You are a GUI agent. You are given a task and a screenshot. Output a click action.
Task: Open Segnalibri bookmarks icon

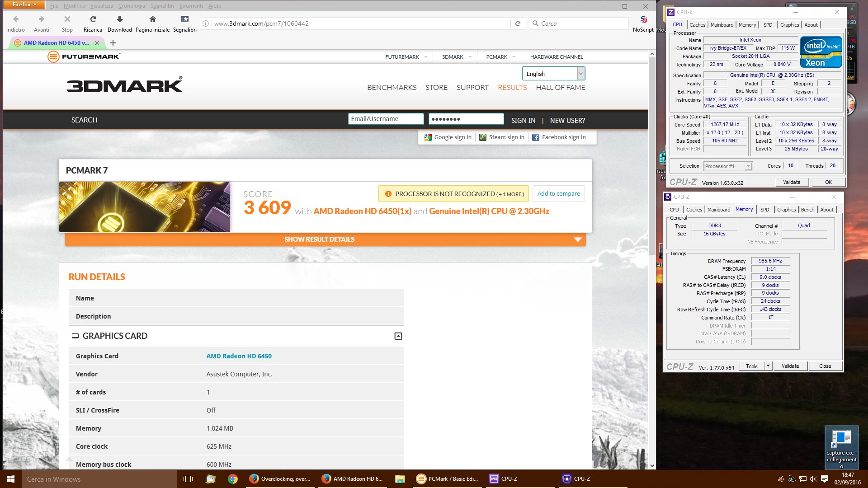point(185,19)
